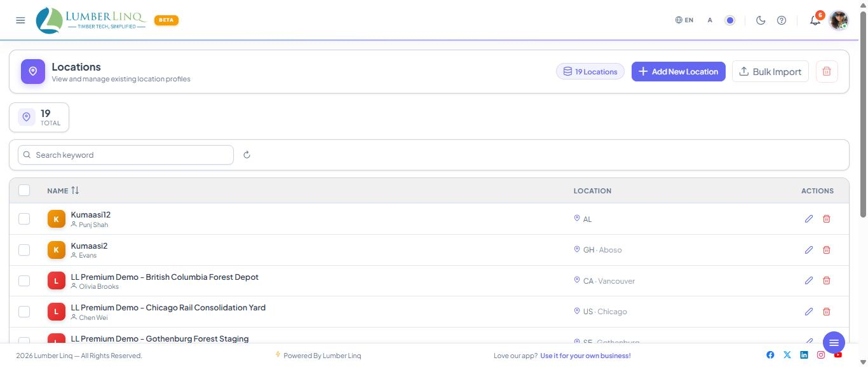Delete the Kumaasi12 location
This screenshot has height=367, width=868.
(x=827, y=219)
